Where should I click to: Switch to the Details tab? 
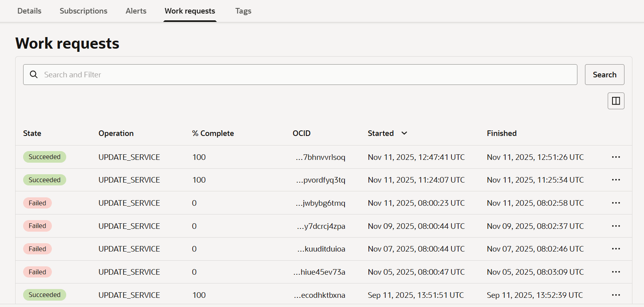coord(29,11)
